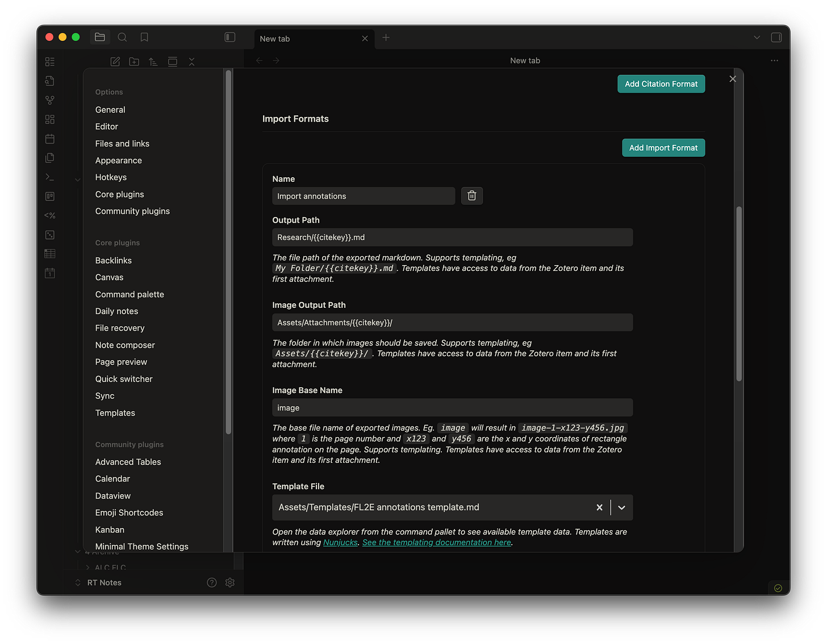Expand the Template File dropdown arrow
The width and height of the screenshot is (827, 644).
tap(622, 508)
